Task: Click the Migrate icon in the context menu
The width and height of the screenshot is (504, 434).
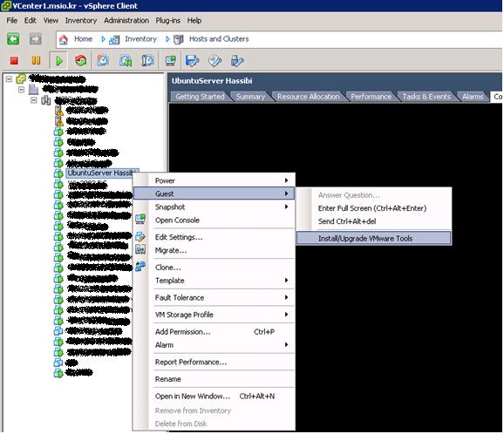Action: (x=140, y=249)
